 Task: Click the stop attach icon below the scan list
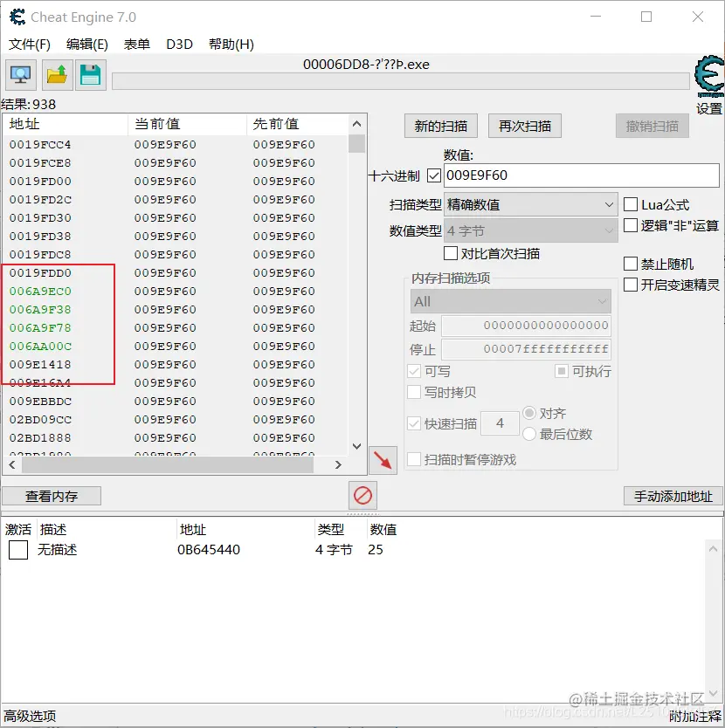pos(362,494)
